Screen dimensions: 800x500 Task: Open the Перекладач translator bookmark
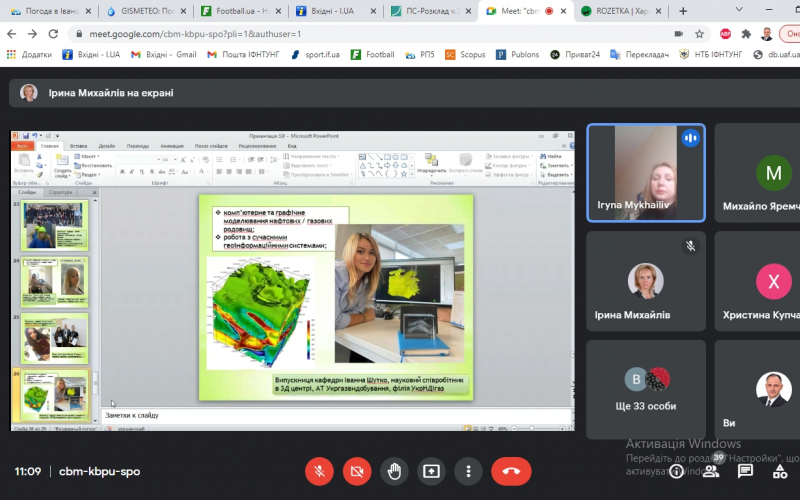point(639,54)
